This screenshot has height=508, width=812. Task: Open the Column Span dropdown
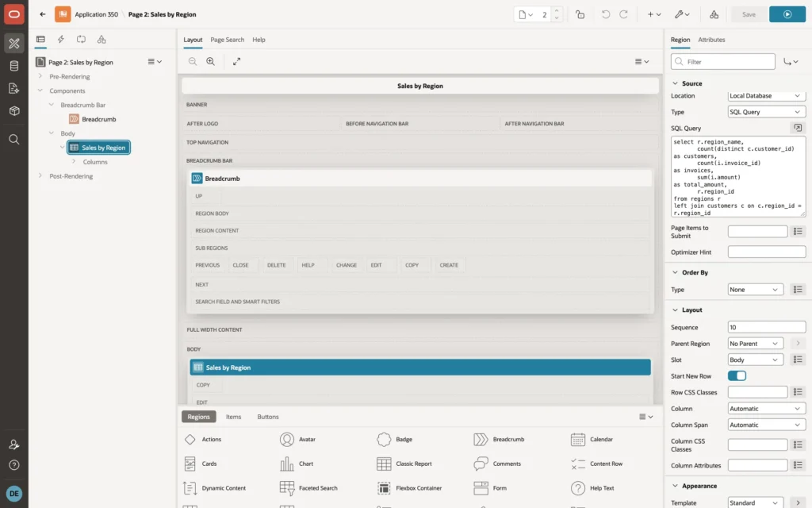[767, 425]
